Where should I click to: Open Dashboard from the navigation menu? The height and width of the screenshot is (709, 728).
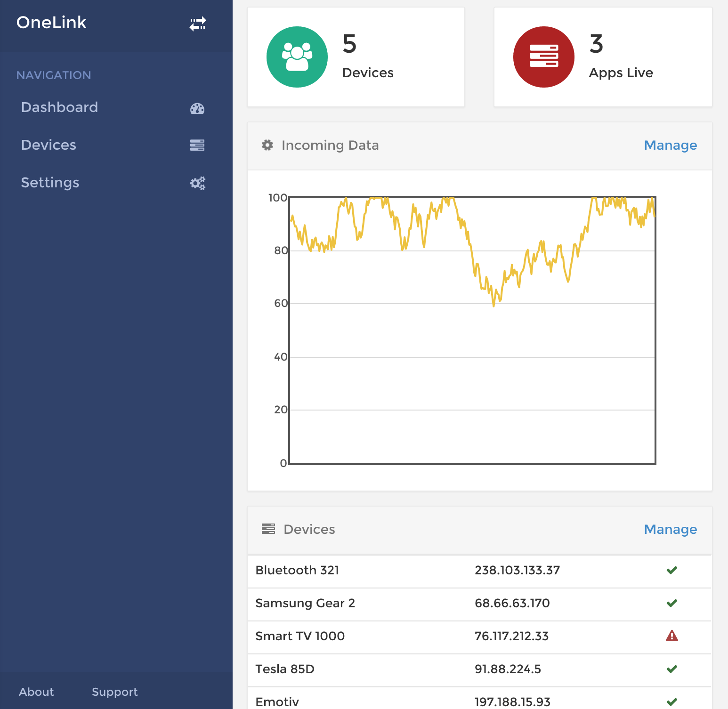[59, 107]
